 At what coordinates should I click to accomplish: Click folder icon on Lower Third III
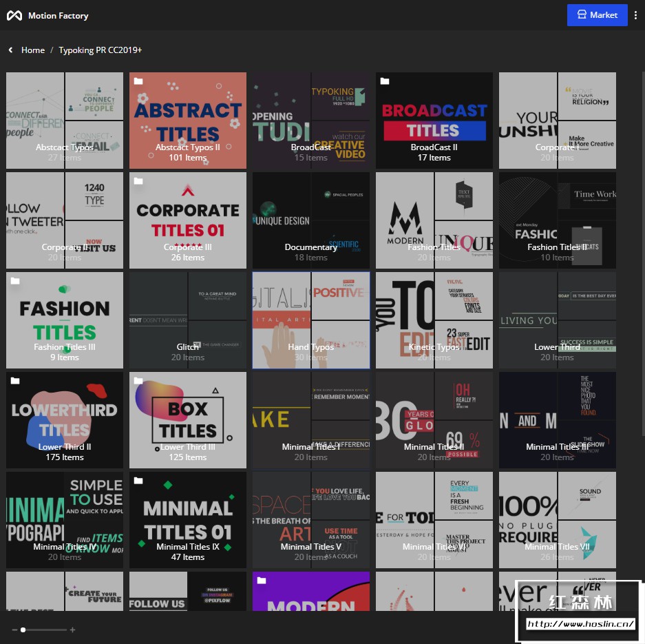pos(138,381)
